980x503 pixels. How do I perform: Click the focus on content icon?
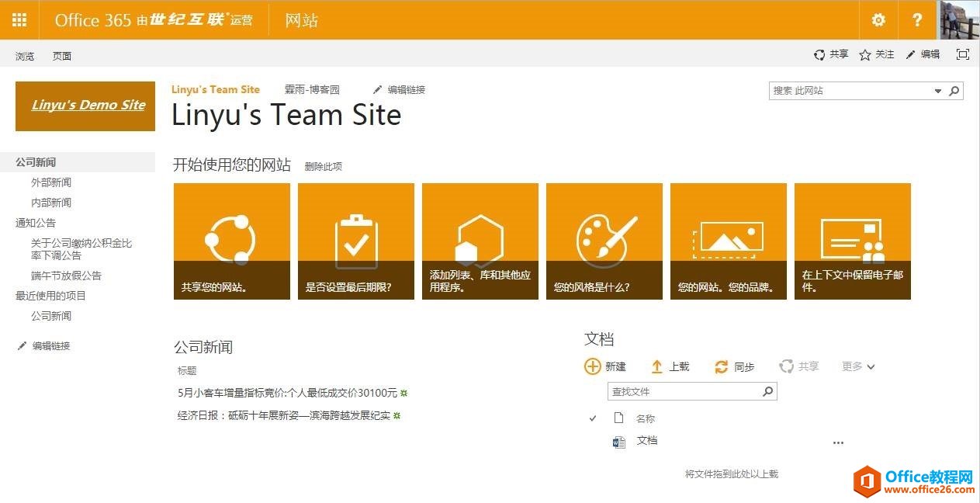963,54
